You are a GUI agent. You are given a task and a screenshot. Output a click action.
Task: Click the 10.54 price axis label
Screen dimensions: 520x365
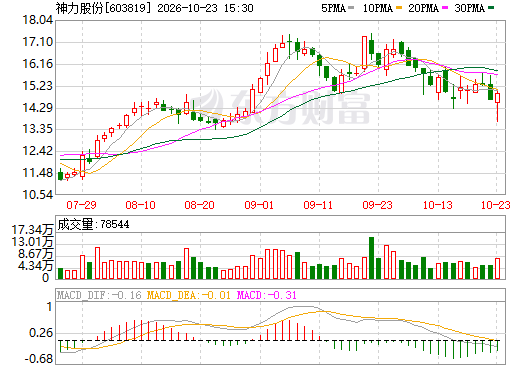[x=37, y=194]
